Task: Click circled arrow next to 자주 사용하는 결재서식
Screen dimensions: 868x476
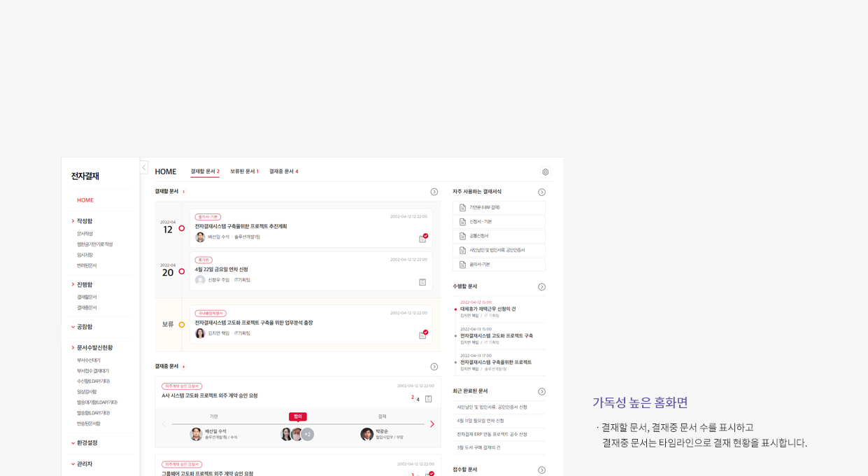Action: coord(541,192)
